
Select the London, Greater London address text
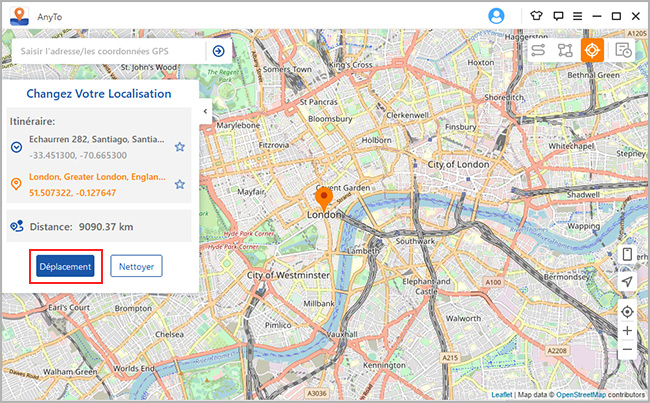[x=97, y=177]
